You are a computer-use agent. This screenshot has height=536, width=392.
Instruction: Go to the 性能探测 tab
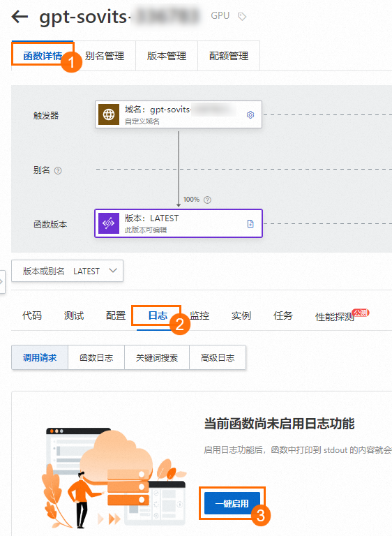pyautogui.click(x=335, y=317)
